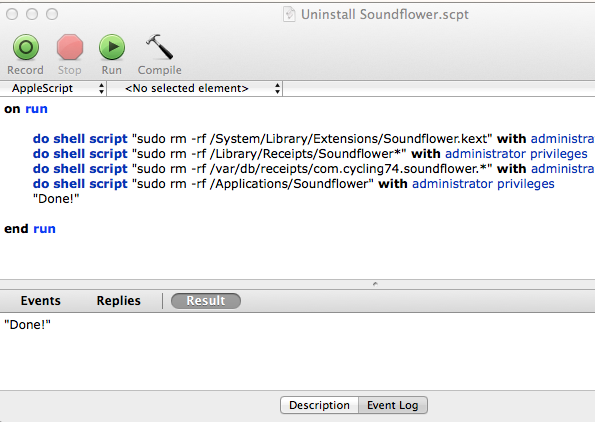Click the window title Uninstall Soundflower.scpt
The height and width of the screenshot is (422, 595).
pyautogui.click(x=384, y=14)
